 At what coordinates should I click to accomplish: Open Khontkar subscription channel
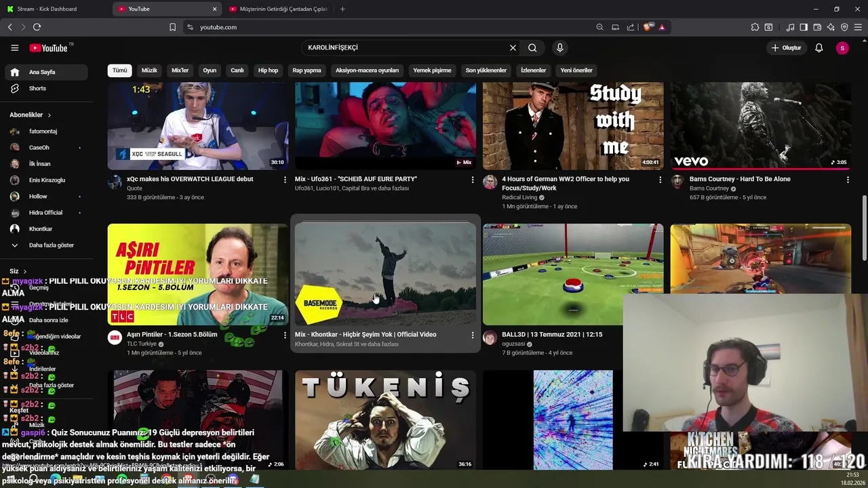click(x=46, y=228)
